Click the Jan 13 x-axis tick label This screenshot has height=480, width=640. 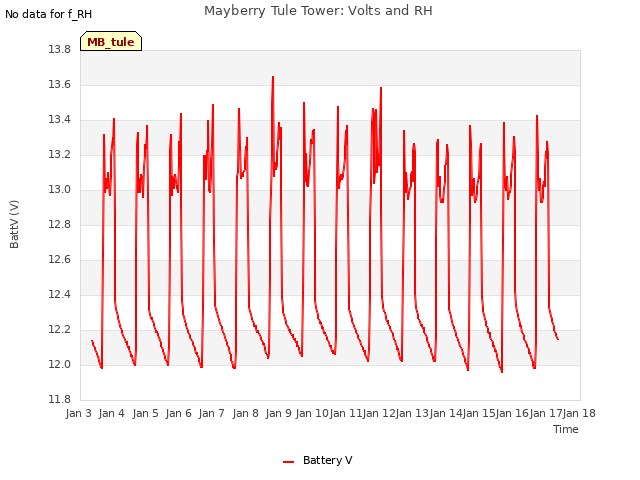tap(412, 413)
